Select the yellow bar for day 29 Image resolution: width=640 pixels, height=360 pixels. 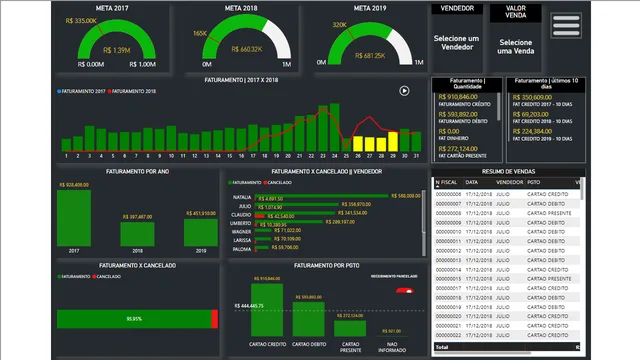tap(393, 142)
